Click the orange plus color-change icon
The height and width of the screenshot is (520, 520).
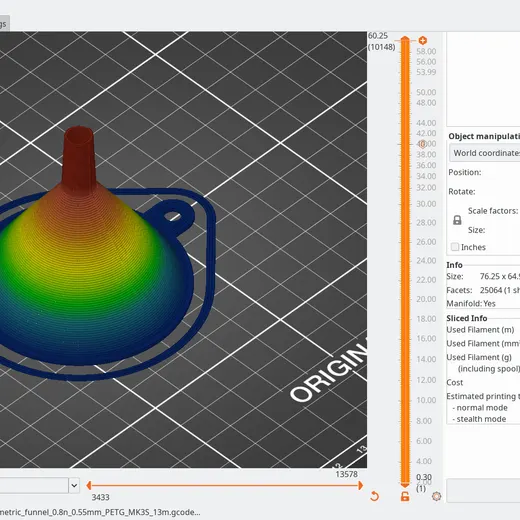pyautogui.click(x=423, y=41)
